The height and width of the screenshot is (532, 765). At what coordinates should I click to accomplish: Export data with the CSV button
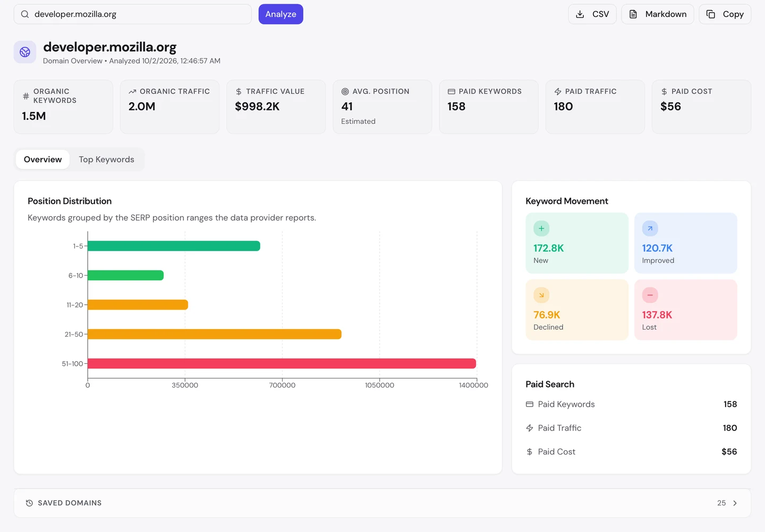[592, 14]
